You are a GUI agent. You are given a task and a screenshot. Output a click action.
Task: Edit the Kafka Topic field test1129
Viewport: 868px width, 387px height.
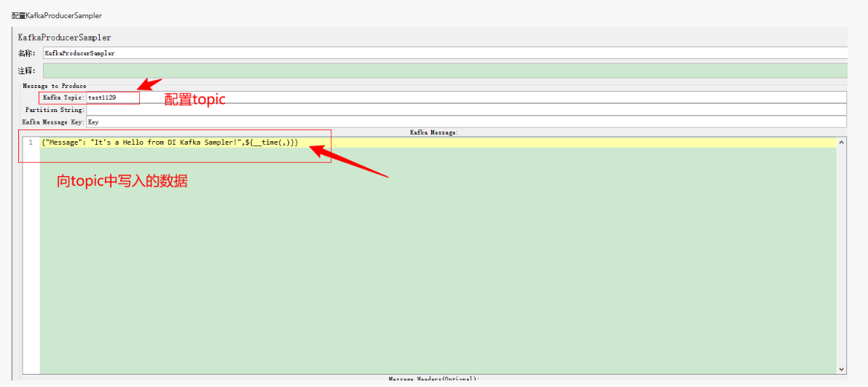[467, 97]
